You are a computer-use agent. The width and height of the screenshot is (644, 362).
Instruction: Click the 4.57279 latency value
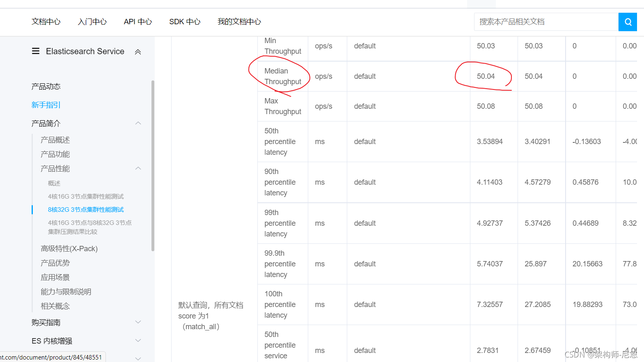click(x=538, y=182)
